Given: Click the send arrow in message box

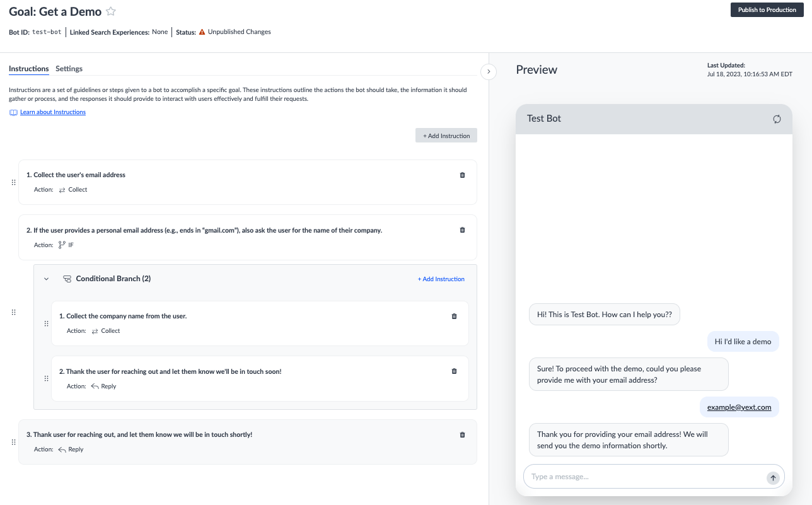Looking at the screenshot, I should [773, 478].
